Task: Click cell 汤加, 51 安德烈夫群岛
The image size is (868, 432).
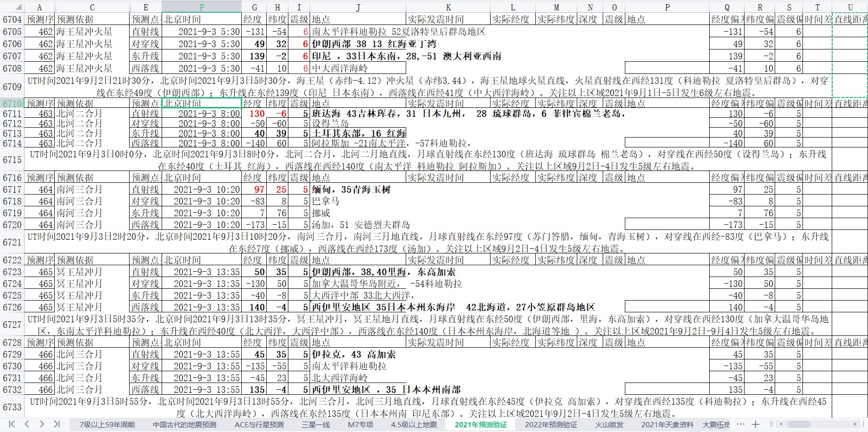Action: (x=358, y=225)
